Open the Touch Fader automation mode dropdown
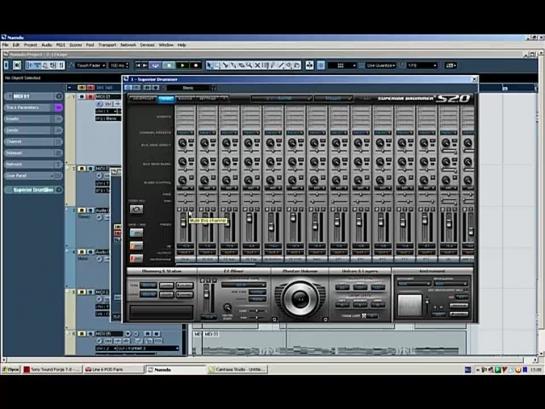 click(x=91, y=65)
